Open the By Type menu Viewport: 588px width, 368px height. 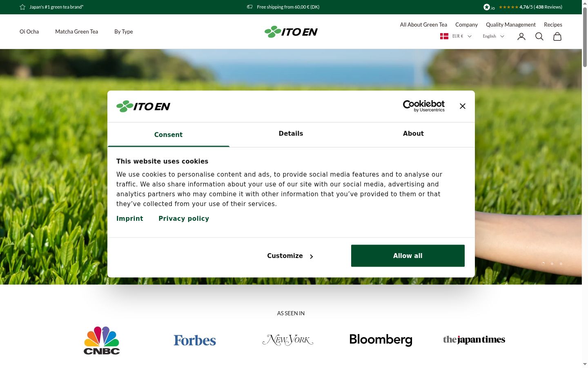pyautogui.click(x=124, y=31)
